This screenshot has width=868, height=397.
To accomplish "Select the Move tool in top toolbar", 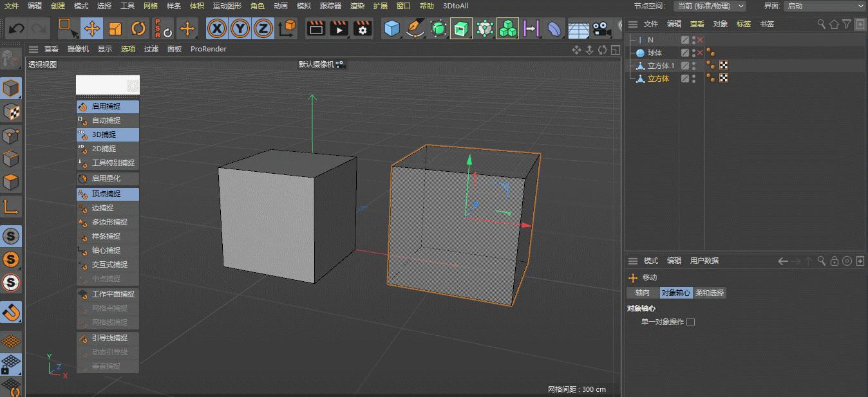I will 92,28.
